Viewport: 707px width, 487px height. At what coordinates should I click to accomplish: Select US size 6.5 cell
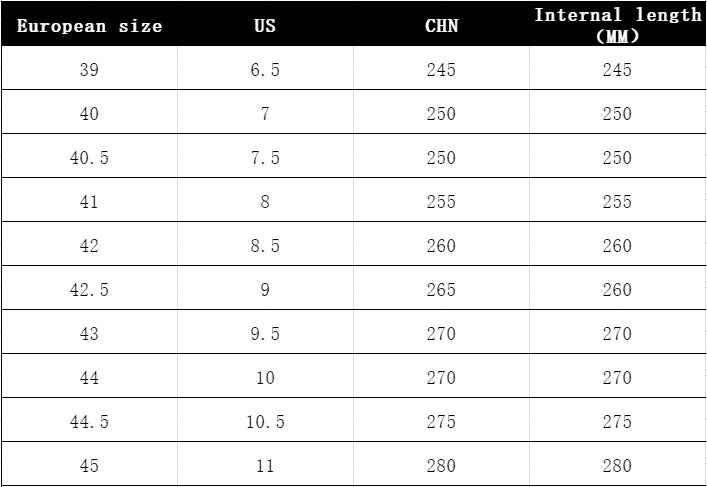click(x=265, y=69)
